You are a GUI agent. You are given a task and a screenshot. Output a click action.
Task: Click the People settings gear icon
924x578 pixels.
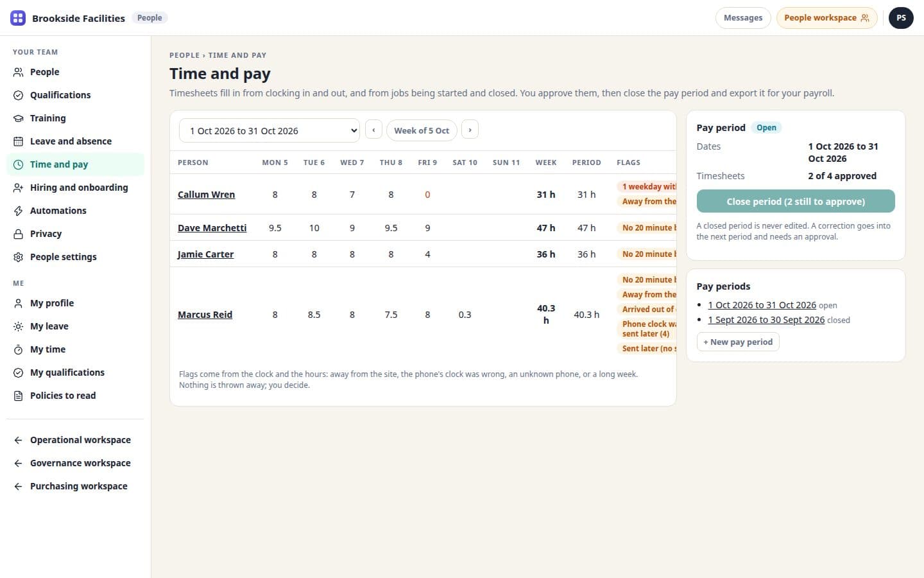[x=18, y=257]
